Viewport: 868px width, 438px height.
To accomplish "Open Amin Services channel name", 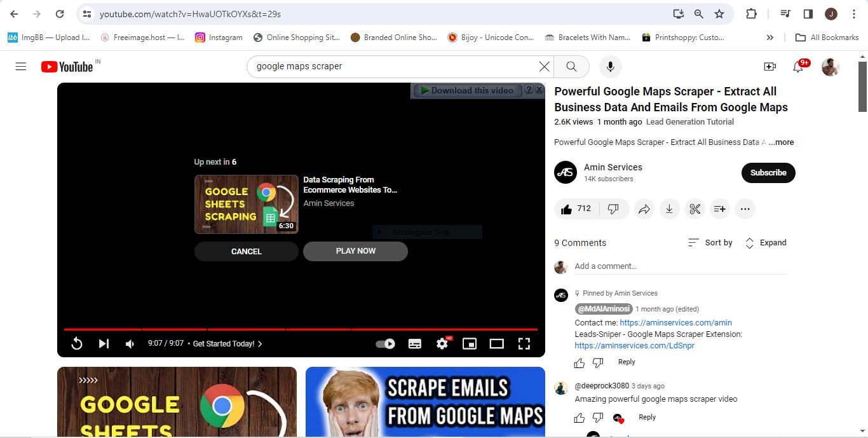I will tap(613, 167).
